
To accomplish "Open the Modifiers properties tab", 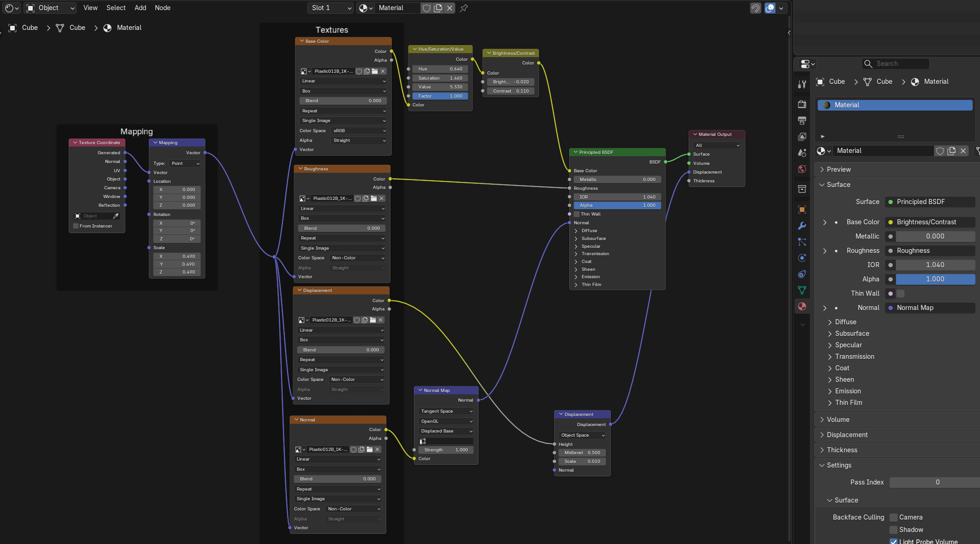I will click(802, 226).
